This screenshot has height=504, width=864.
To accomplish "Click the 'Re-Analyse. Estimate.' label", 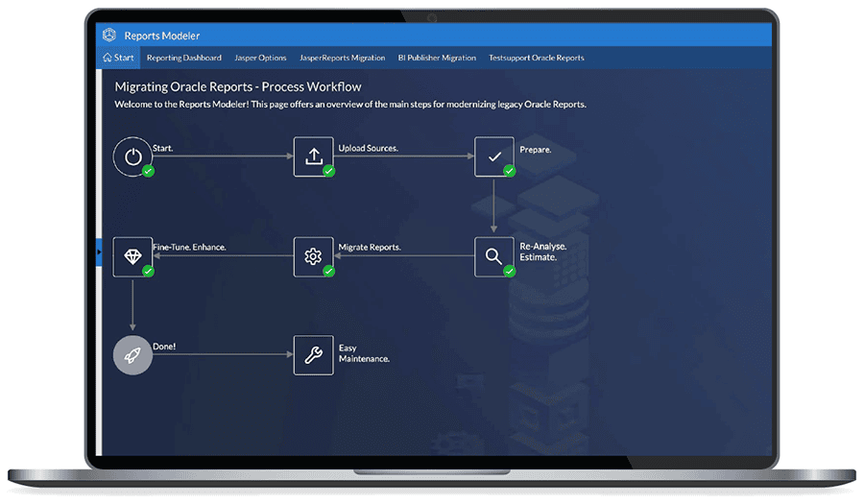I will point(542,252).
